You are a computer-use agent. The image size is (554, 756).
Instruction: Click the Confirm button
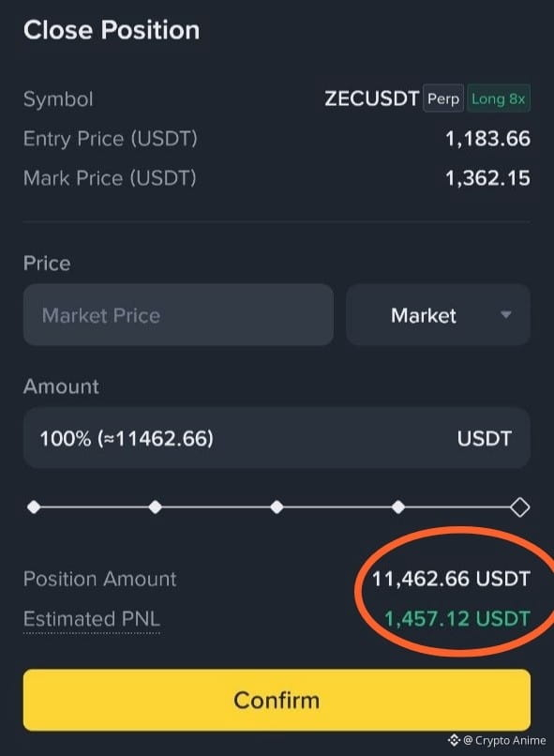[277, 700]
